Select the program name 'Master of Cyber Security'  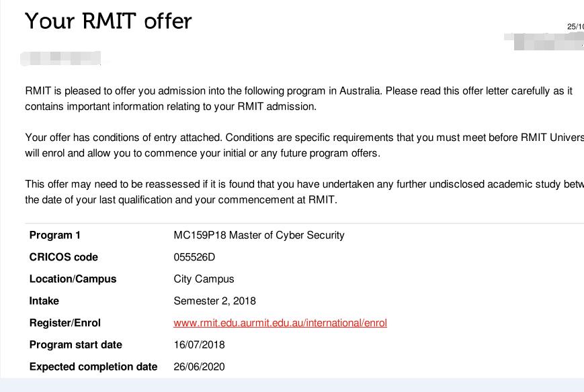[x=287, y=235]
